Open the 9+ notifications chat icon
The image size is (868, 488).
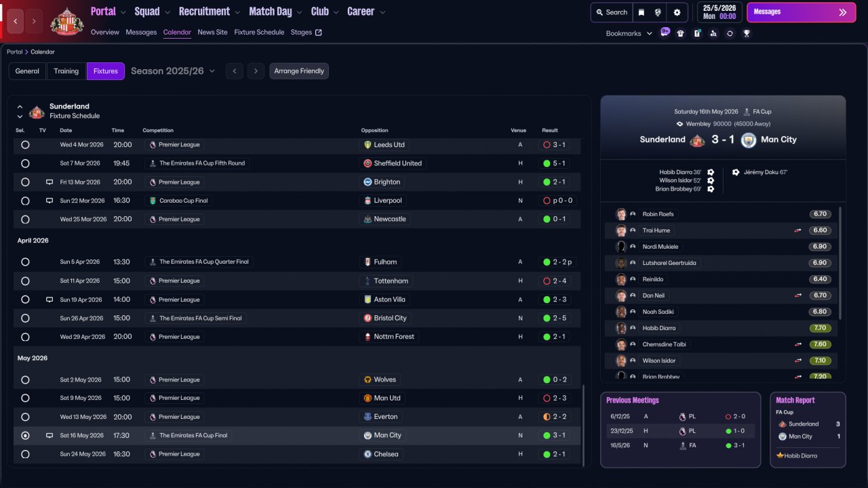tap(665, 33)
